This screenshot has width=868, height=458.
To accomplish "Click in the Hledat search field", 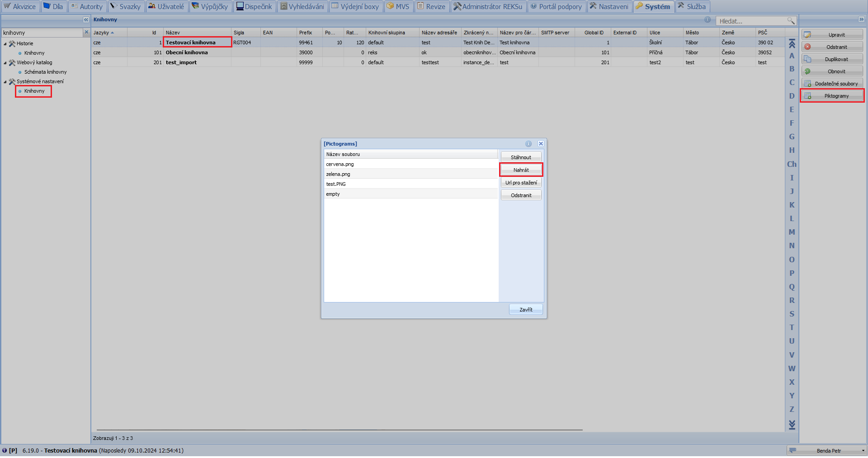I will (750, 21).
